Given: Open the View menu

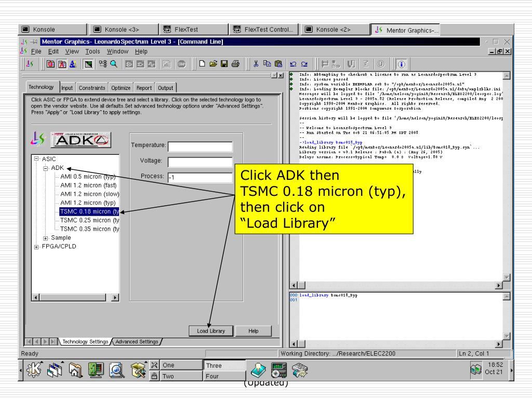Looking at the screenshot, I should pyautogui.click(x=72, y=51).
